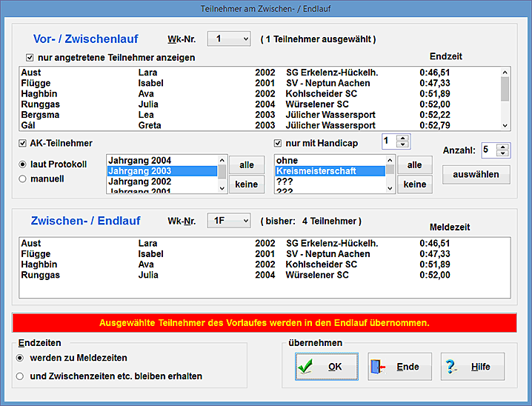The image size is (532, 406).
Task: Increase the Anzahl spinner value
Action: 503,147
